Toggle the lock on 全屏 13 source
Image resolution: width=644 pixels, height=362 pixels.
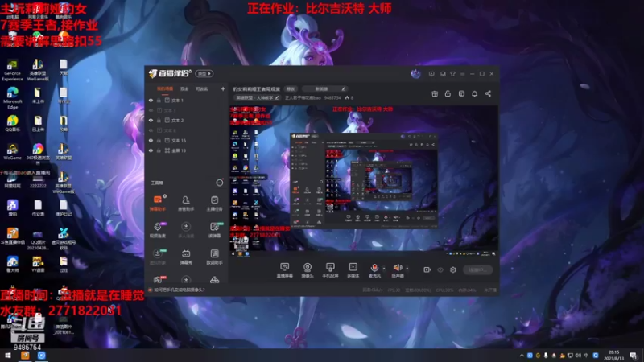tap(159, 150)
